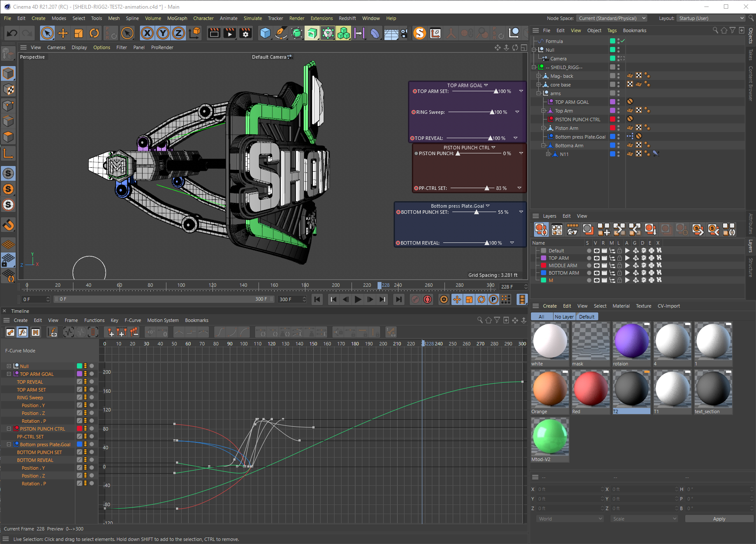Click the Undo arrow icon
The height and width of the screenshot is (544, 756).
(12, 33)
